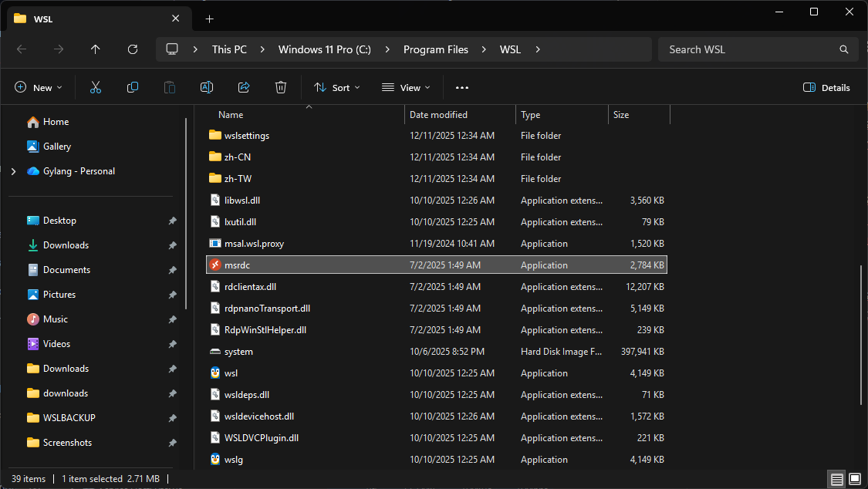Click the Cut scissors icon in toolbar

point(96,88)
